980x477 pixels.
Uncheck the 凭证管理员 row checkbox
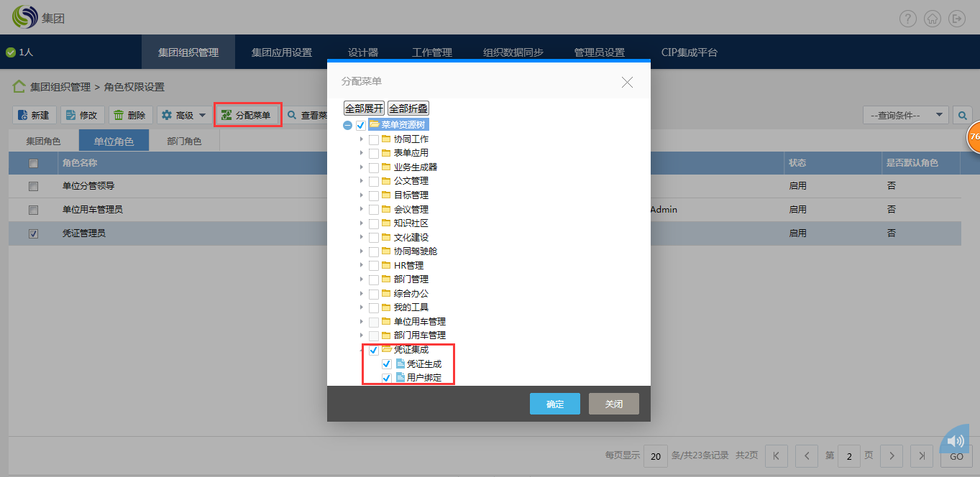pyautogui.click(x=33, y=233)
